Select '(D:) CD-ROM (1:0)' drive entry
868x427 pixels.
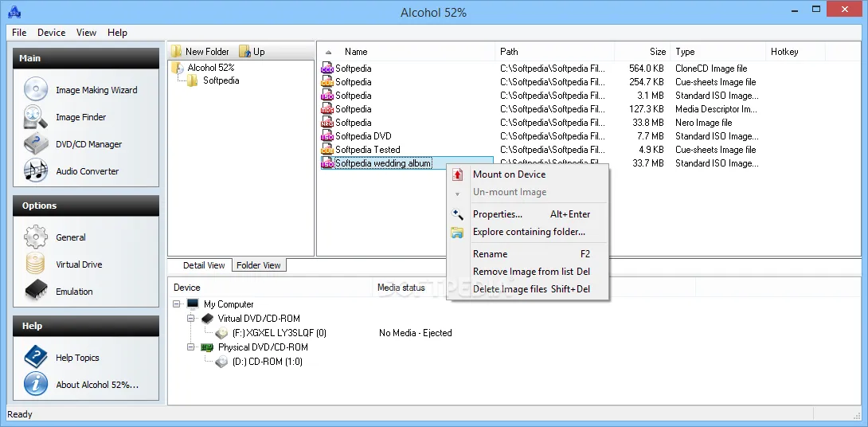point(268,362)
